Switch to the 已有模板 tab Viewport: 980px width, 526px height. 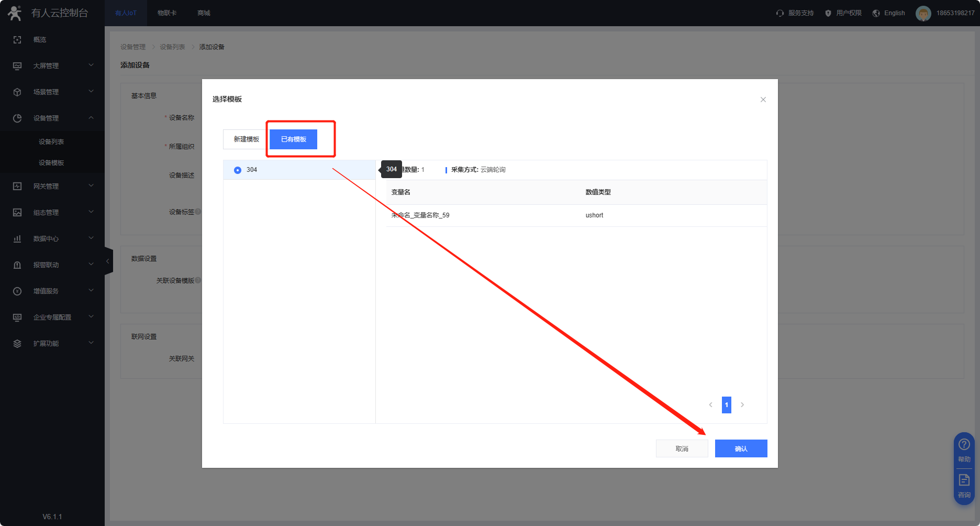click(294, 139)
